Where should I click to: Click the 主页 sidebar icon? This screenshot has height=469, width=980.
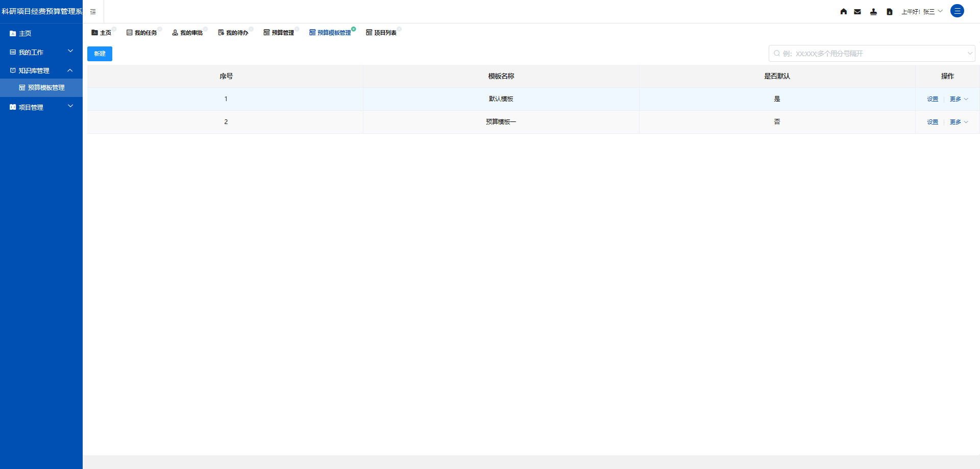(13, 34)
